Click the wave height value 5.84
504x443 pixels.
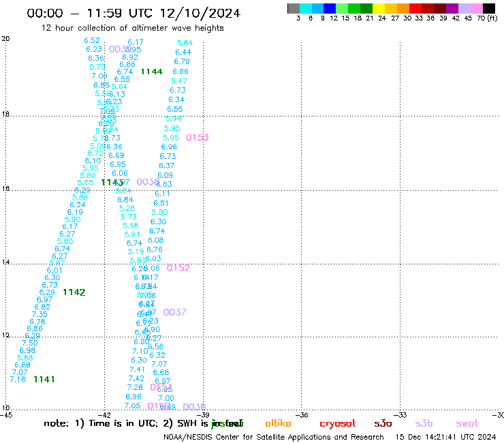coord(185,43)
